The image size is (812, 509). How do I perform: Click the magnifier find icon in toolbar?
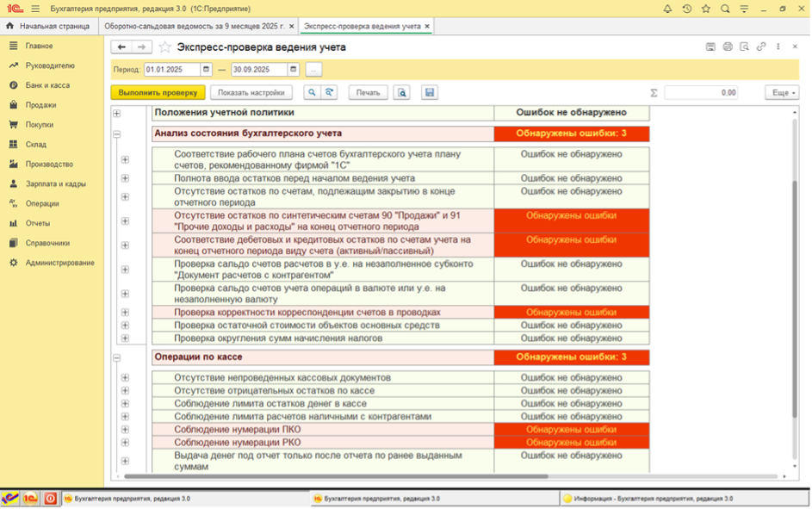click(312, 92)
